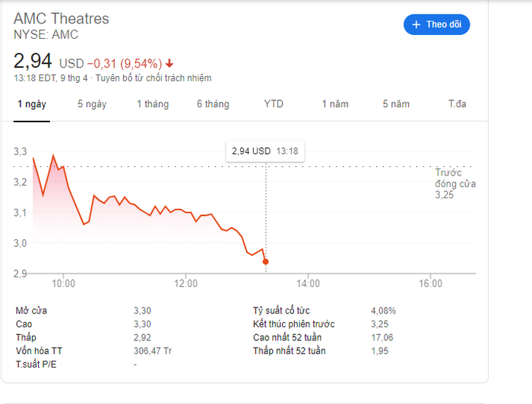Click the Cao nhất 52 tuần value 17,06
532x404 pixels.
pyautogui.click(x=382, y=338)
